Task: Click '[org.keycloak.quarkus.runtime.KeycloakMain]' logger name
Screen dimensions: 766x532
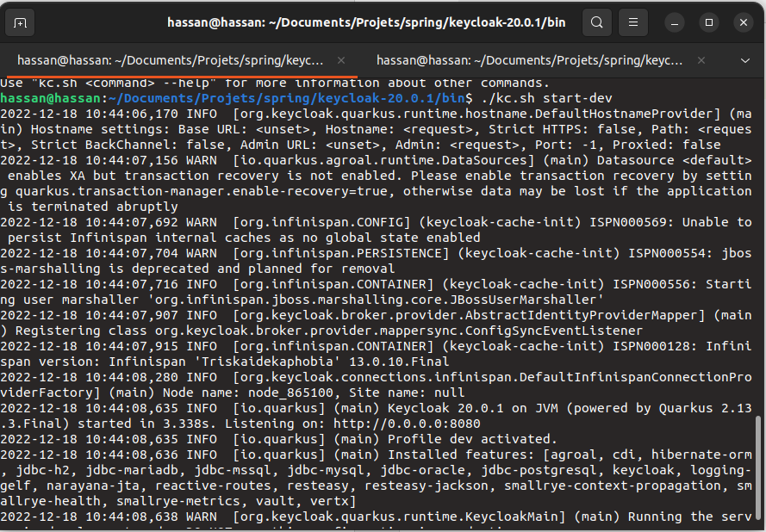Action: coord(399,517)
